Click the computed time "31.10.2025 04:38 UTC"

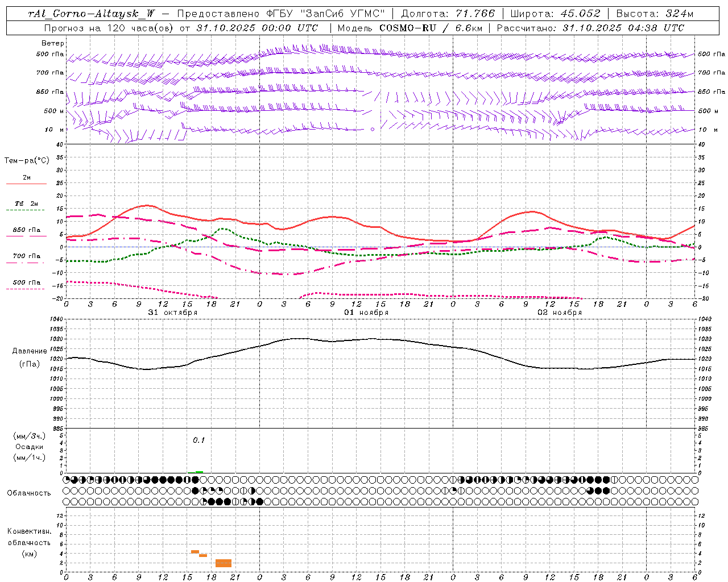623,28
